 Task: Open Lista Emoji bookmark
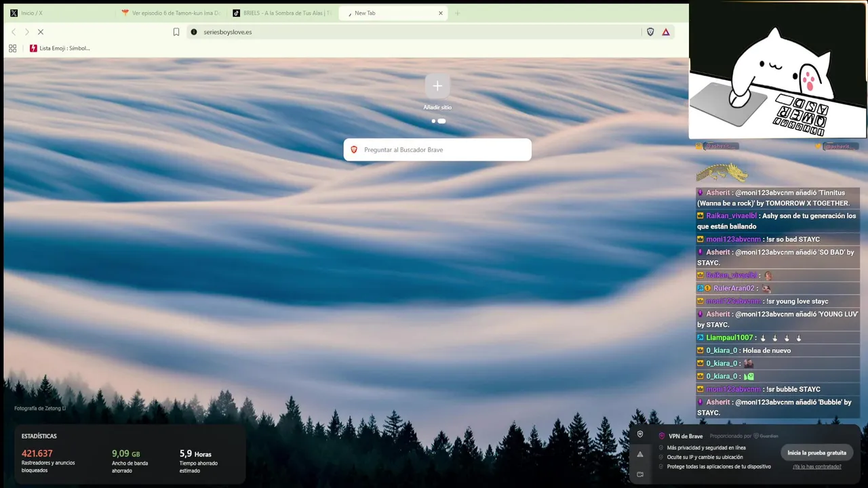60,48
